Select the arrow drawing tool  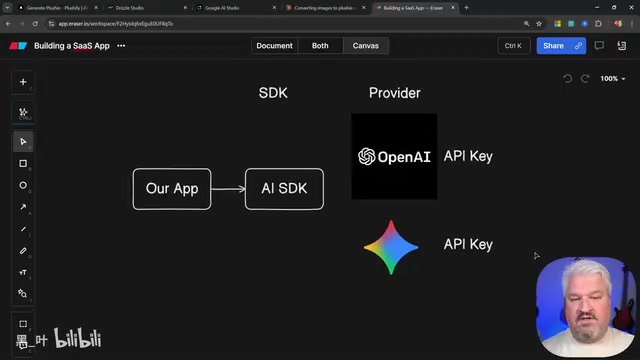click(x=23, y=207)
